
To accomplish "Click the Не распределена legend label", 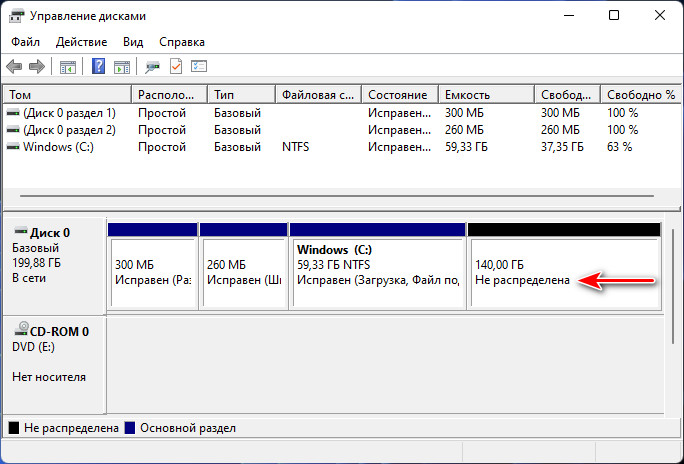I will coord(72,428).
